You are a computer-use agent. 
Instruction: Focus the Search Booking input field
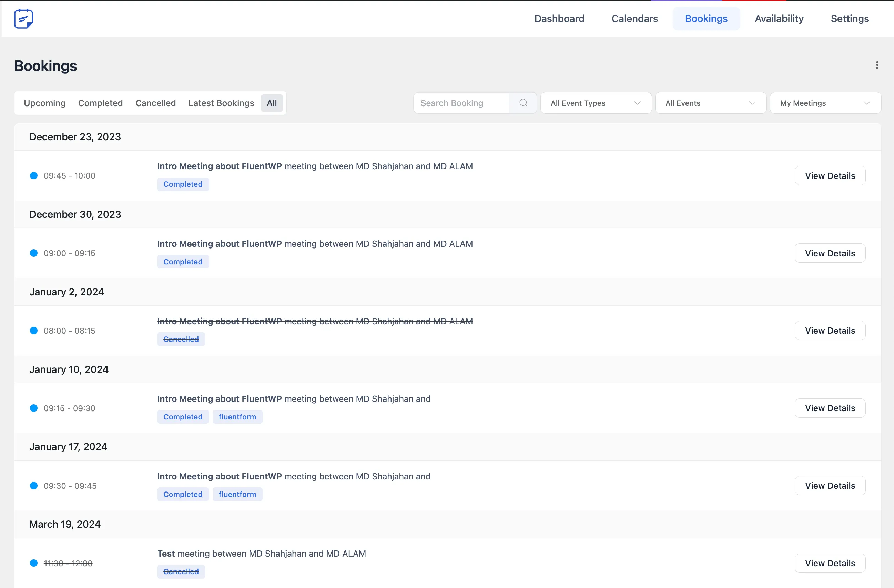[x=461, y=103]
